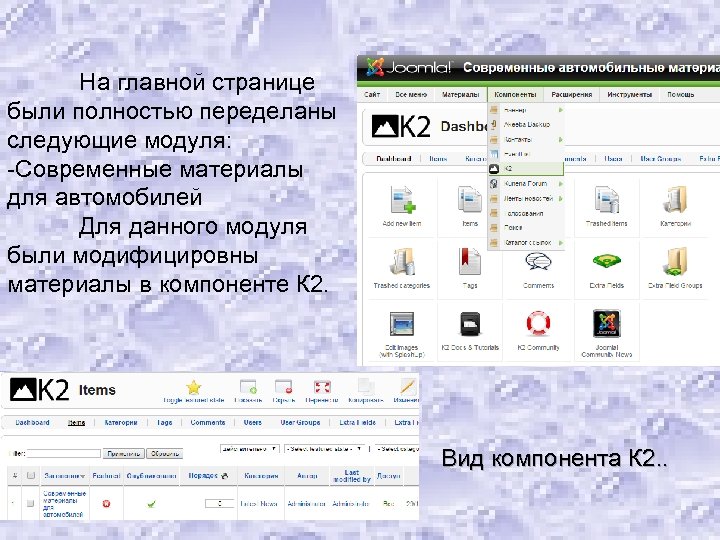Screen dimensions: 720x540
Task: Click the Сбросить filter button
Action: tap(164, 454)
